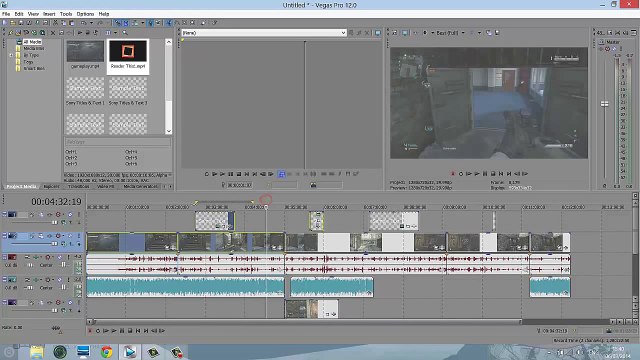The image size is (640, 360).
Task: Adjust the Master volume fader
Action: 604,104
